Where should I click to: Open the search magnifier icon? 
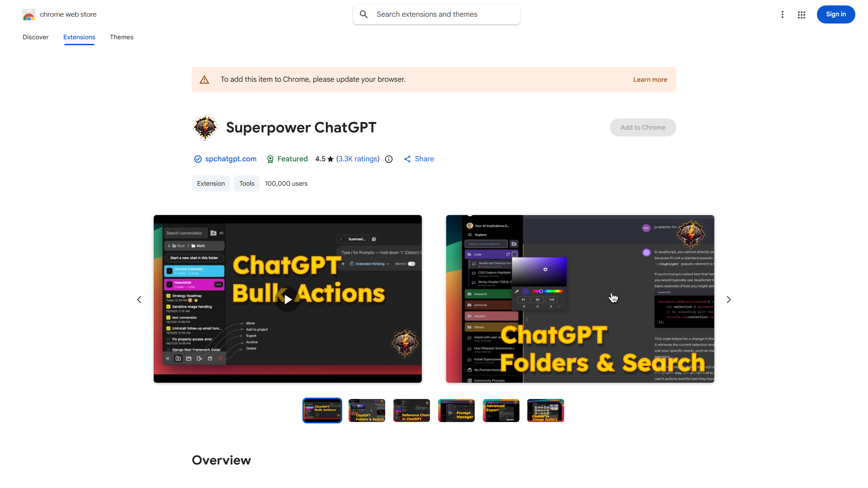363,14
